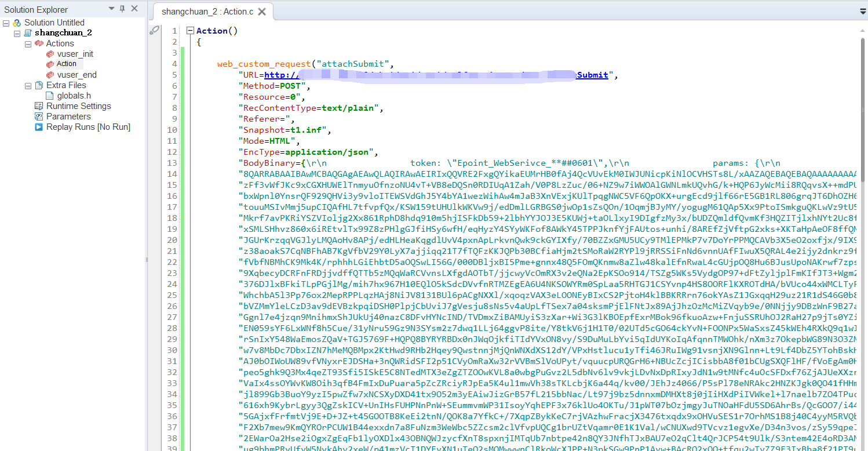Click line number 25 in gutter

click(x=172, y=295)
